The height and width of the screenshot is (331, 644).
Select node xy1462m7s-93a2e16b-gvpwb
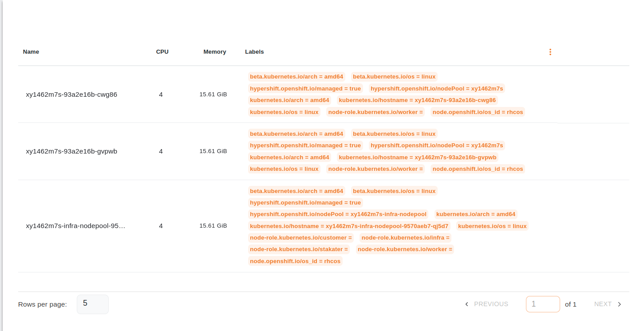point(71,151)
